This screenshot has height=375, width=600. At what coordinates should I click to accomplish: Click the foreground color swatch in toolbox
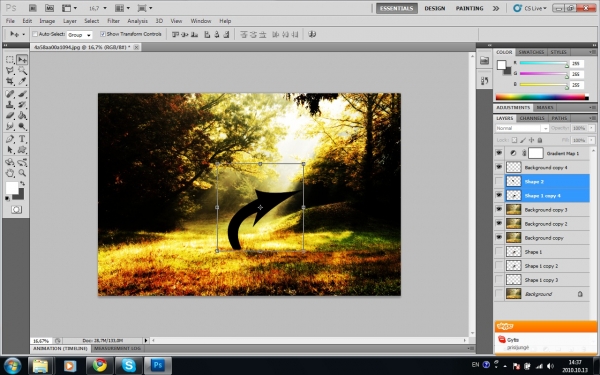pyautogui.click(x=12, y=188)
